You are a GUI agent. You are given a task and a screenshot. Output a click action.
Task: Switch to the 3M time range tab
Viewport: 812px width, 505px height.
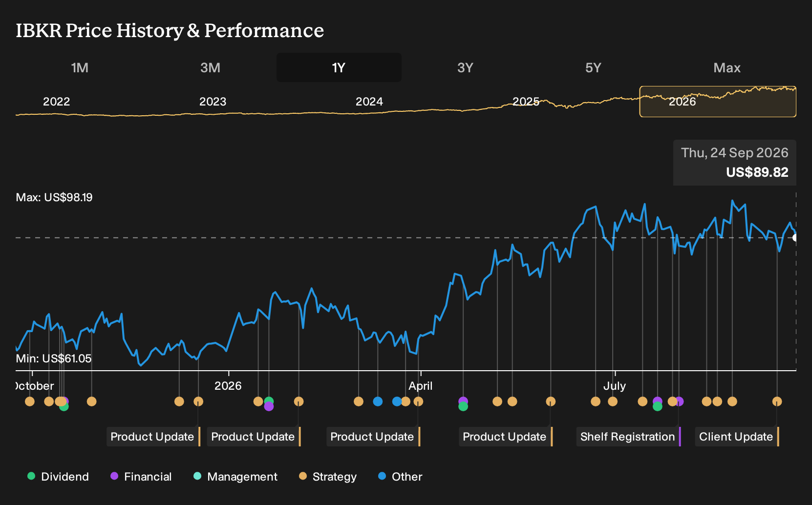[x=210, y=67]
